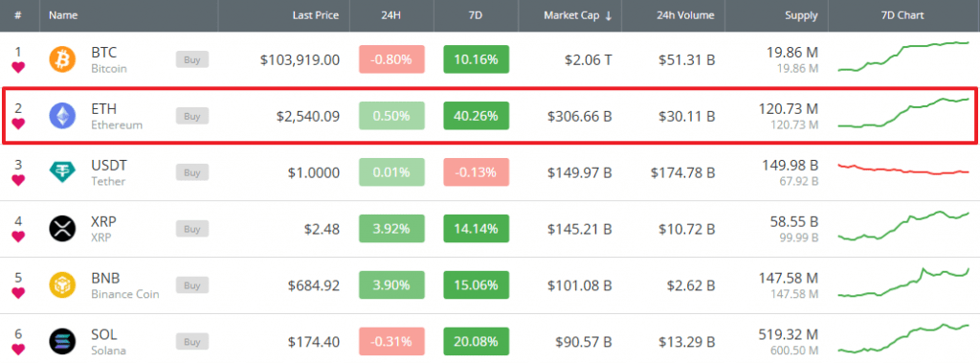Click the Buy button for Tether
Image resolution: width=980 pixels, height=363 pixels.
click(x=191, y=172)
